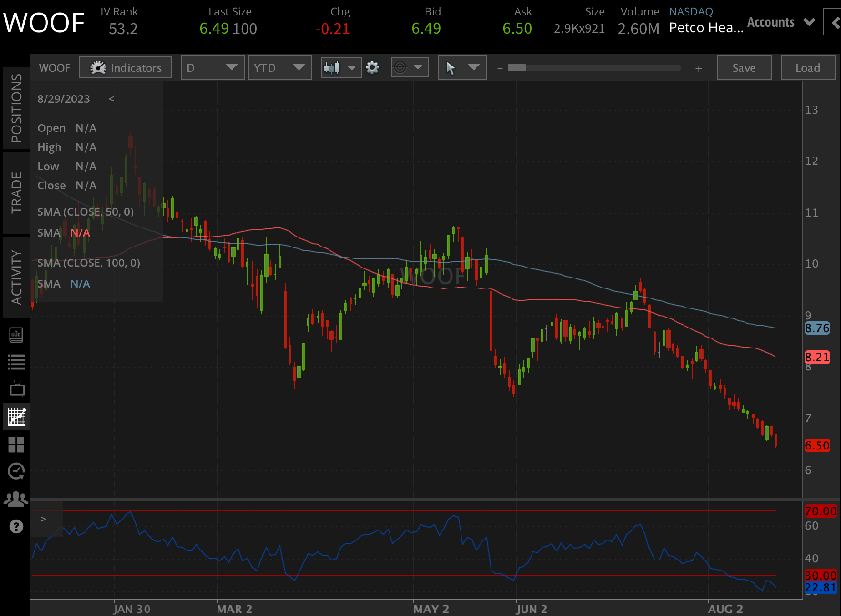
Task: Open the crosshair target dropdown
Action: point(410,68)
